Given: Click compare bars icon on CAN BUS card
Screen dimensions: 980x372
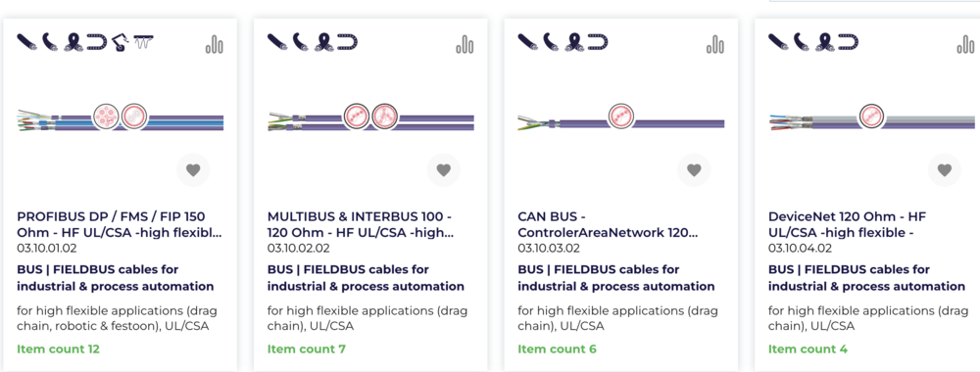Looking at the screenshot, I should coord(715,44).
